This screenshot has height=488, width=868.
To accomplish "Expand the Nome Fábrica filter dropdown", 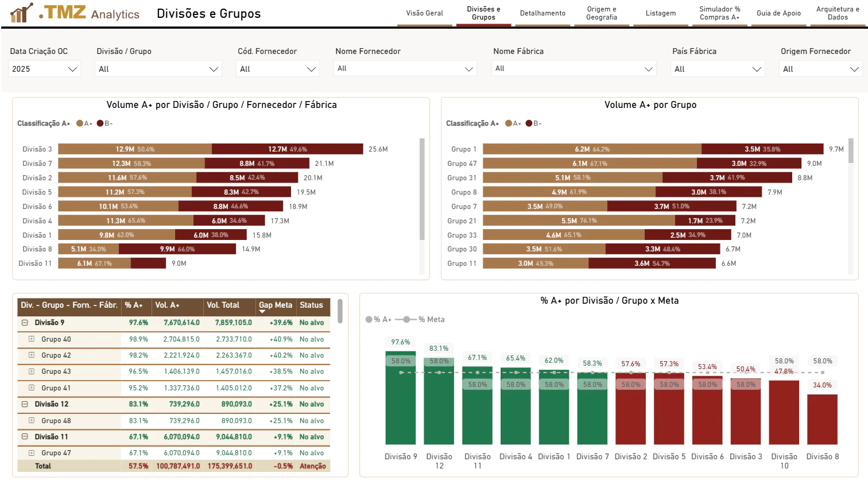I will click(x=574, y=69).
